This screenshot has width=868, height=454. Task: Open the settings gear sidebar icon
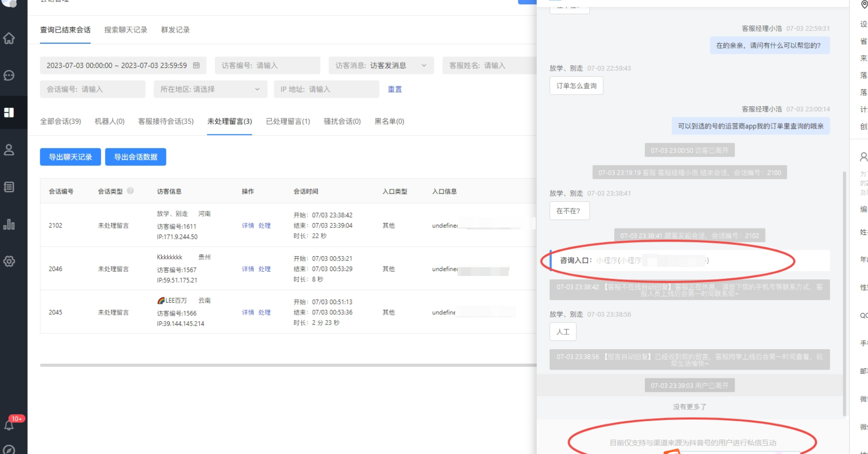[9, 261]
